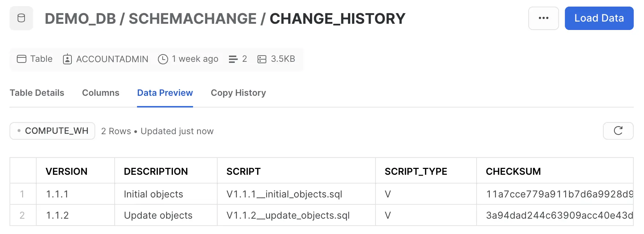Click the row count icon showing 2
This screenshot has height=234, width=644.
point(233,59)
